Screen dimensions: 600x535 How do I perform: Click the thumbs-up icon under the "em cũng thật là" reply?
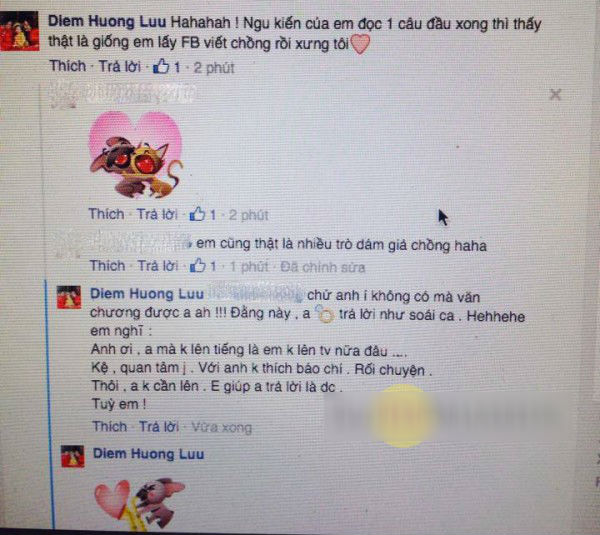[x=198, y=265]
